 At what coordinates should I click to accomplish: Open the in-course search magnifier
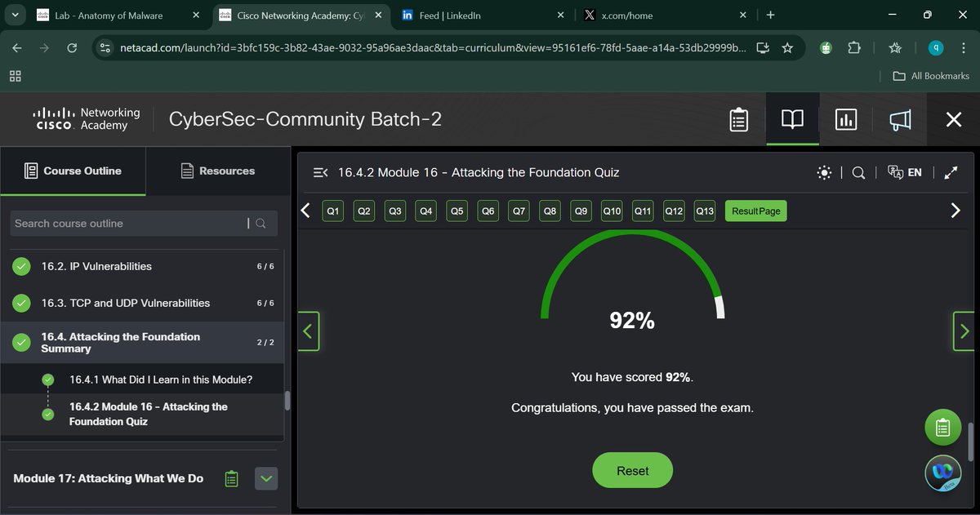pyautogui.click(x=858, y=172)
